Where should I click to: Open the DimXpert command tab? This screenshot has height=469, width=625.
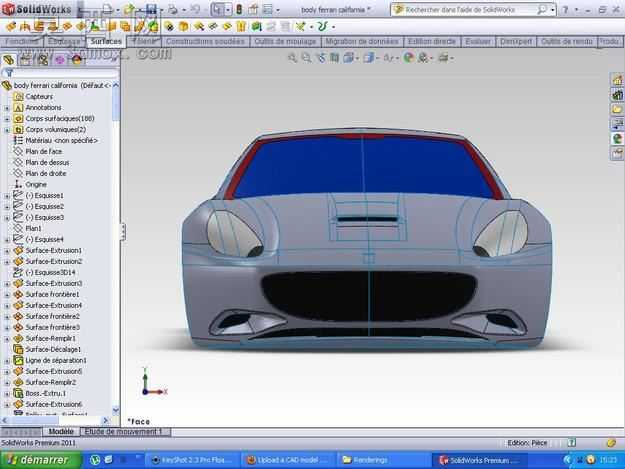click(516, 41)
